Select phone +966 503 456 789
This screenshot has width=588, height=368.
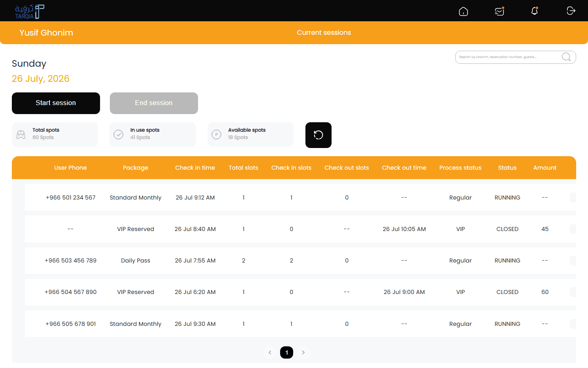coord(71,260)
